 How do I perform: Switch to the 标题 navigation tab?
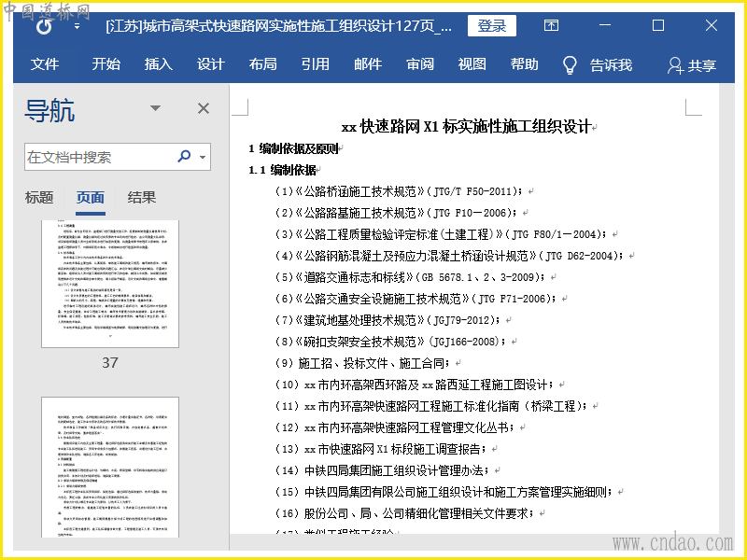[x=39, y=198]
